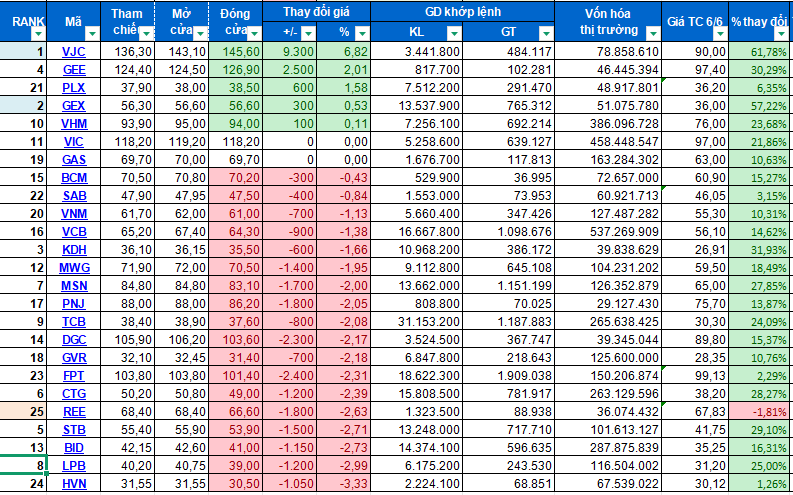Open the % thay đổi filter dropdown
This screenshot has height=495, width=793.
point(783,34)
